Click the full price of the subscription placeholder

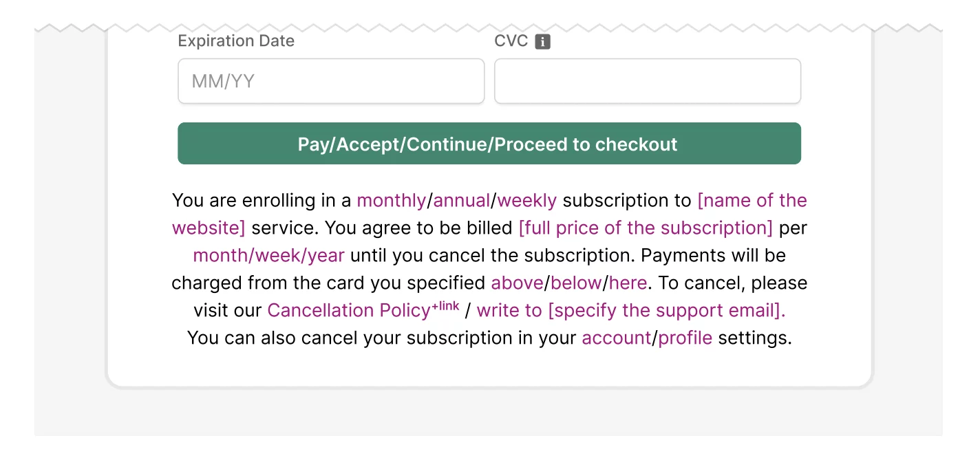coord(645,228)
